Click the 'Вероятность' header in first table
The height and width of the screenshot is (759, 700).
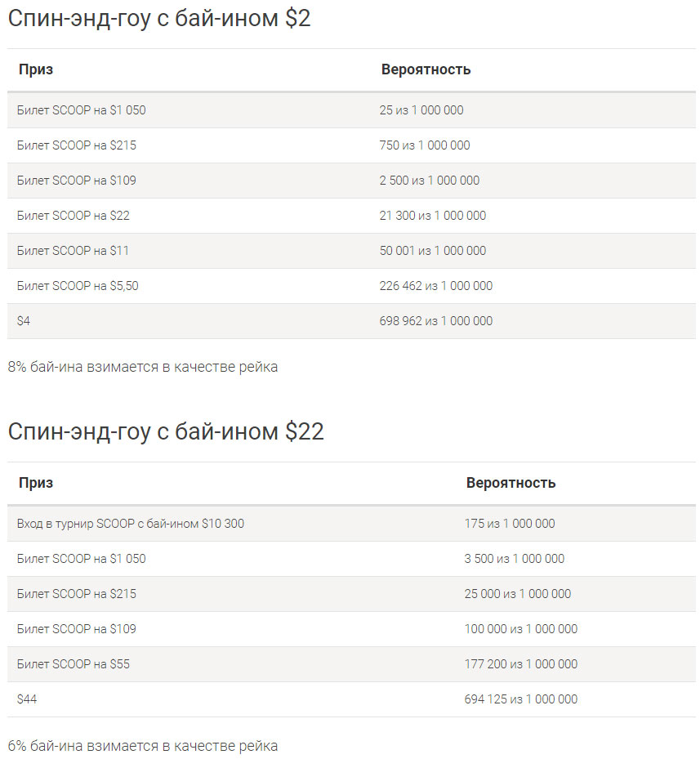[x=426, y=69]
